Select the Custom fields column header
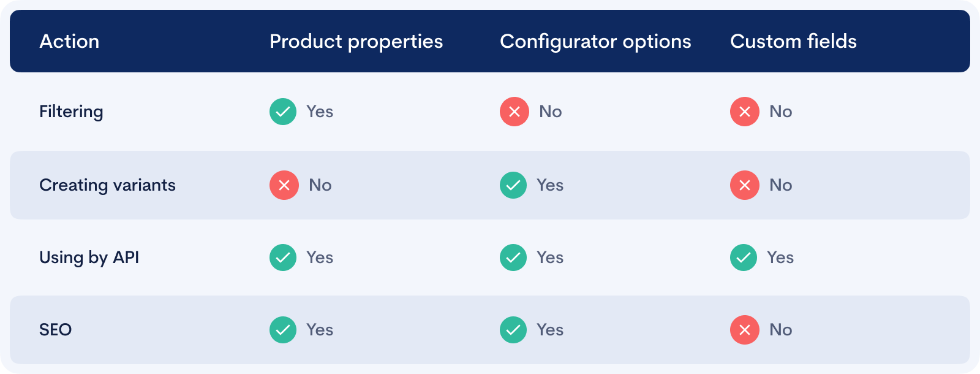This screenshot has width=980, height=374. click(793, 41)
